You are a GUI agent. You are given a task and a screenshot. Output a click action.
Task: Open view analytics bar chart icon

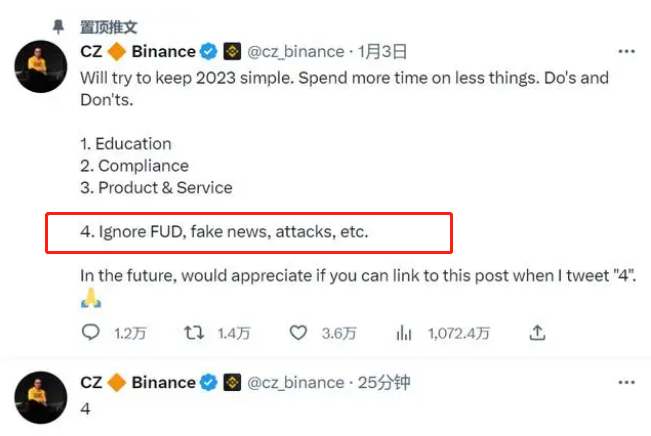click(x=405, y=331)
